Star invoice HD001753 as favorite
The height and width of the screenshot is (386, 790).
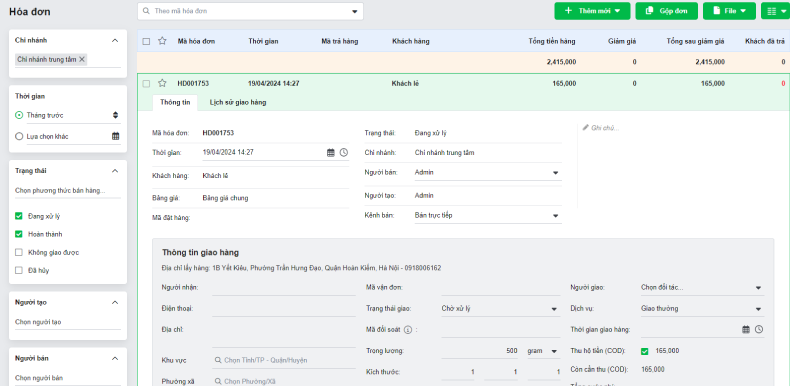(162, 84)
